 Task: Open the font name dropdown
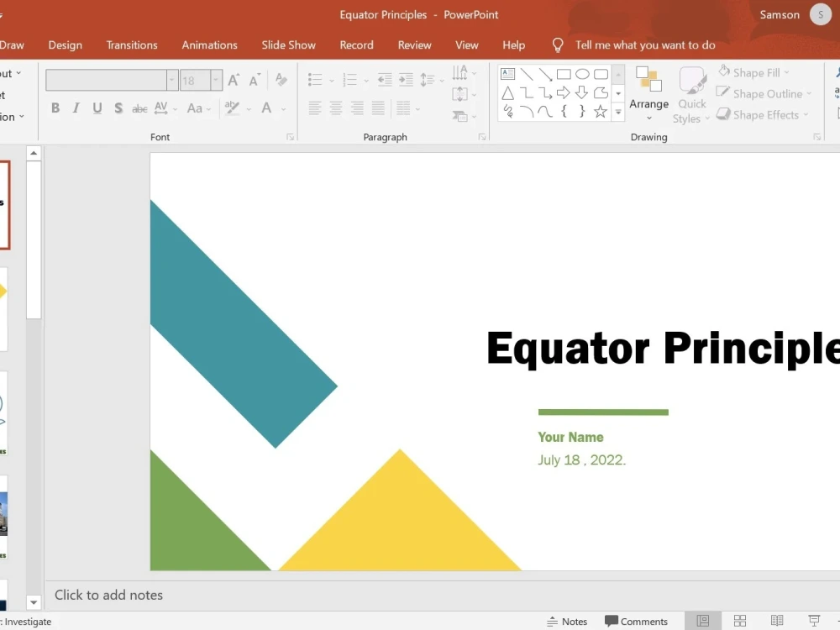click(x=172, y=81)
